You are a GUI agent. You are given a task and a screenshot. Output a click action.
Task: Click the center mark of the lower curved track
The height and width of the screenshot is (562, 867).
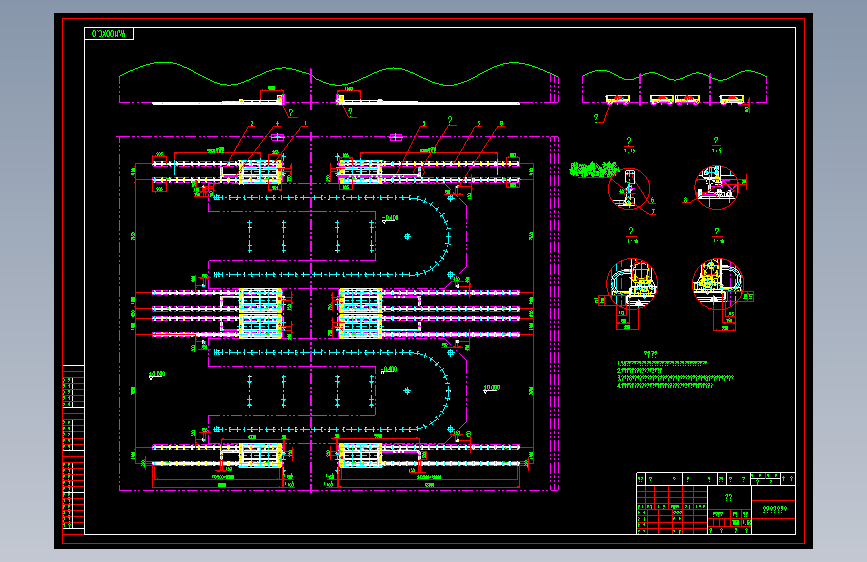(408, 391)
